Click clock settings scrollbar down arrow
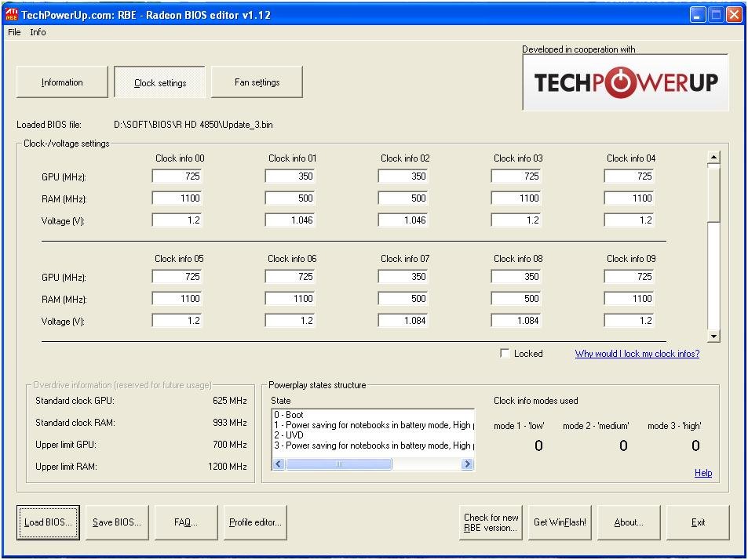The image size is (748, 560). pos(713,336)
